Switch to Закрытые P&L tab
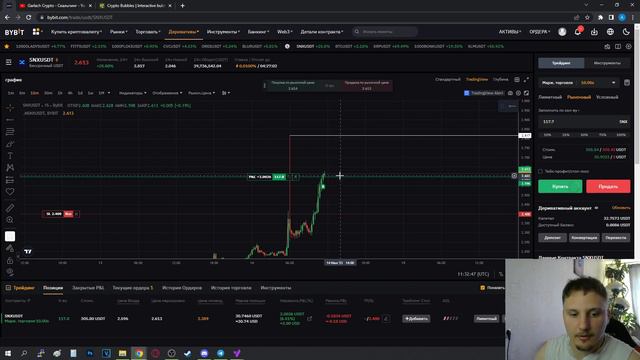 88,288
